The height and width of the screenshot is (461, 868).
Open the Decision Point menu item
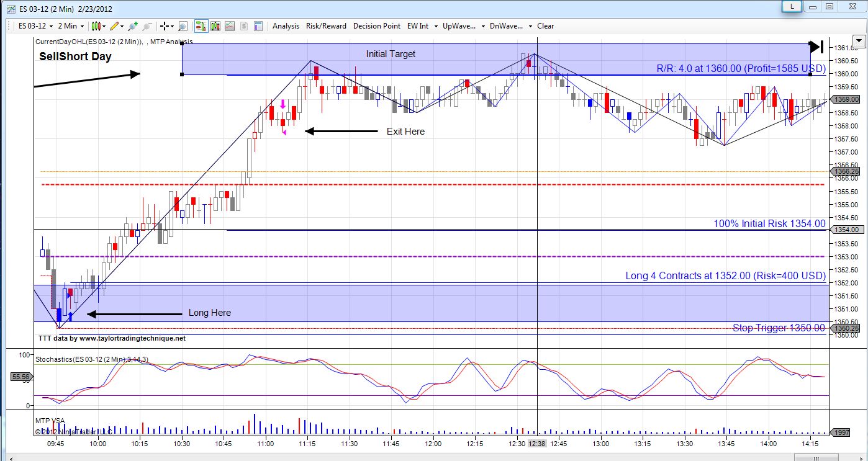pyautogui.click(x=377, y=26)
